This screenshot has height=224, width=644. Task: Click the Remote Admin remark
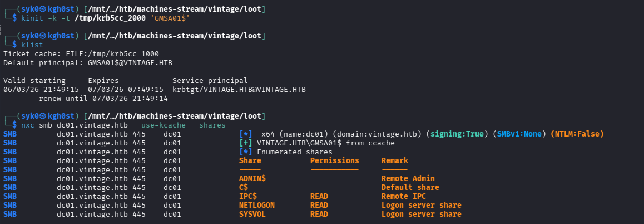click(x=408, y=179)
